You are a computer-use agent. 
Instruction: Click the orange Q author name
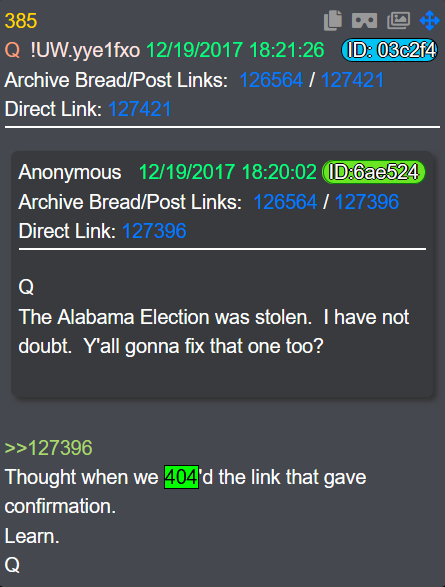tap(12, 50)
